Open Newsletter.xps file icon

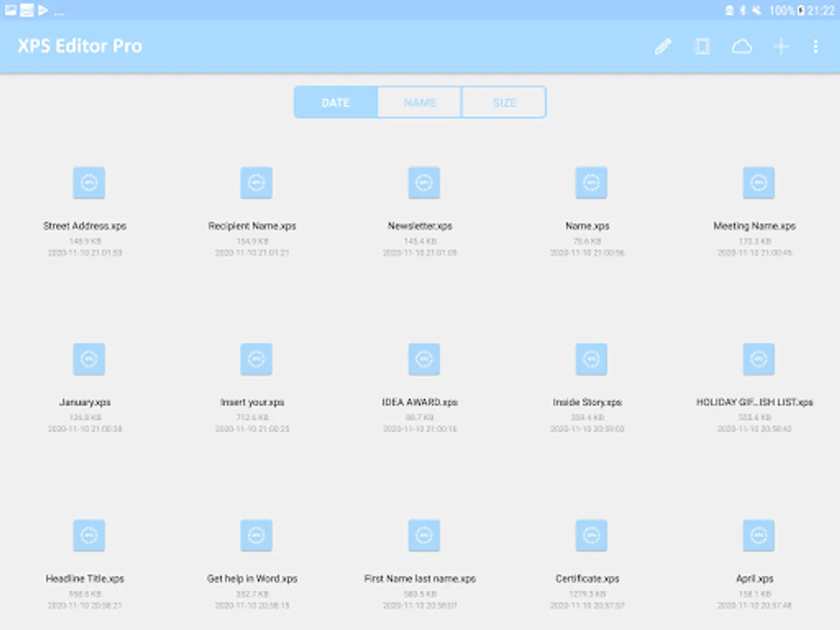424,183
